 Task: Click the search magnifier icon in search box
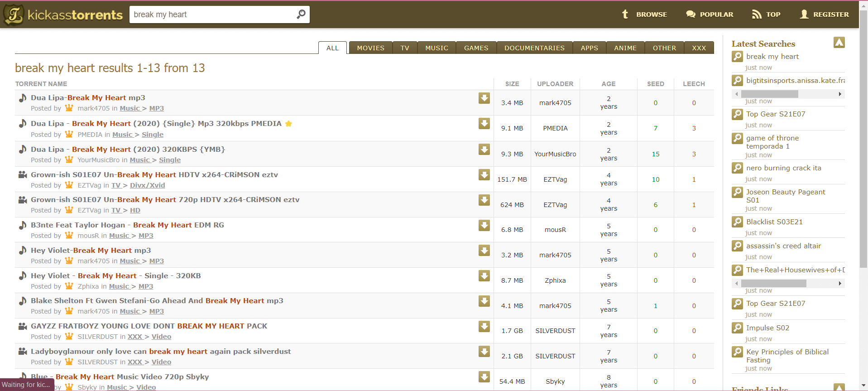click(x=301, y=14)
